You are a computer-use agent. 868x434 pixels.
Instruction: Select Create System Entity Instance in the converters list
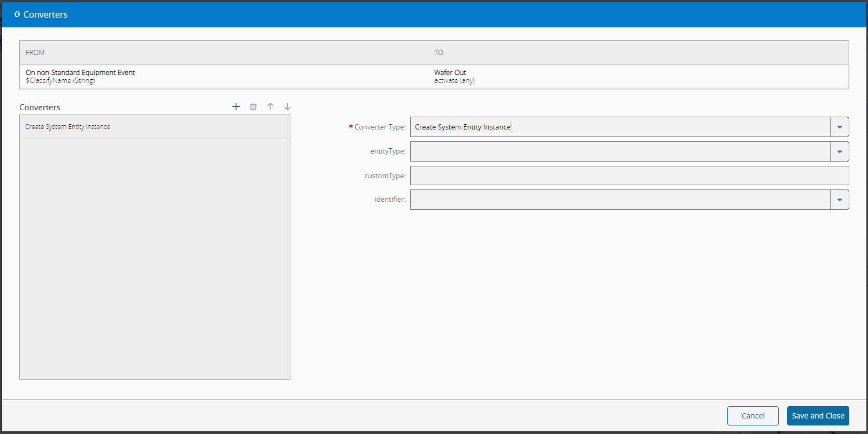68,127
